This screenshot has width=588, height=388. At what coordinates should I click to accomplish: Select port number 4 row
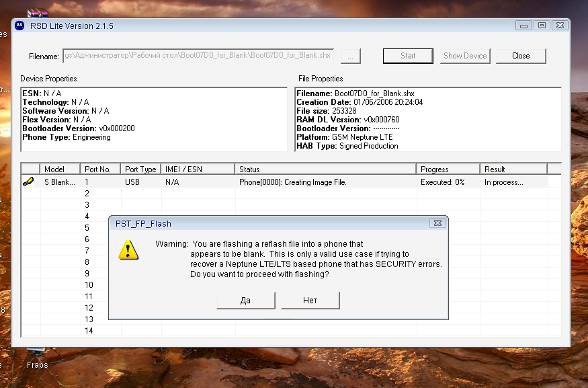coord(87,217)
